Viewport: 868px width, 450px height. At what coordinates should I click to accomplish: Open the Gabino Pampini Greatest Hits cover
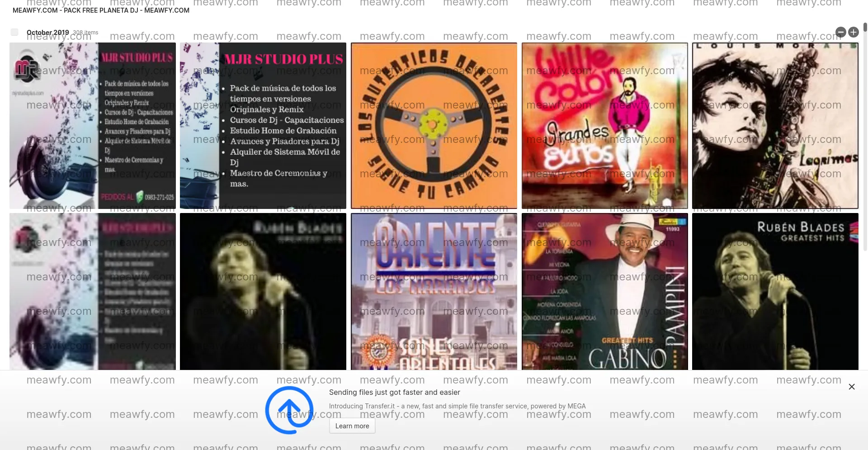pyautogui.click(x=604, y=292)
